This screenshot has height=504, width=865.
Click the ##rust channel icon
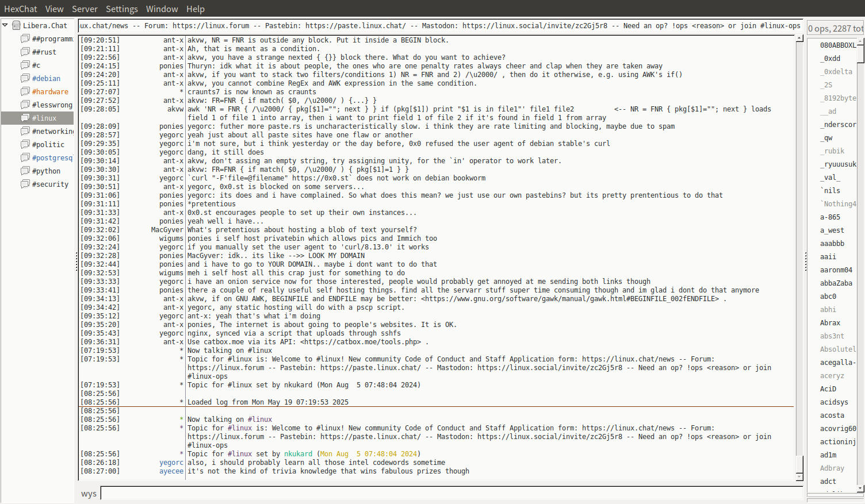tap(25, 52)
